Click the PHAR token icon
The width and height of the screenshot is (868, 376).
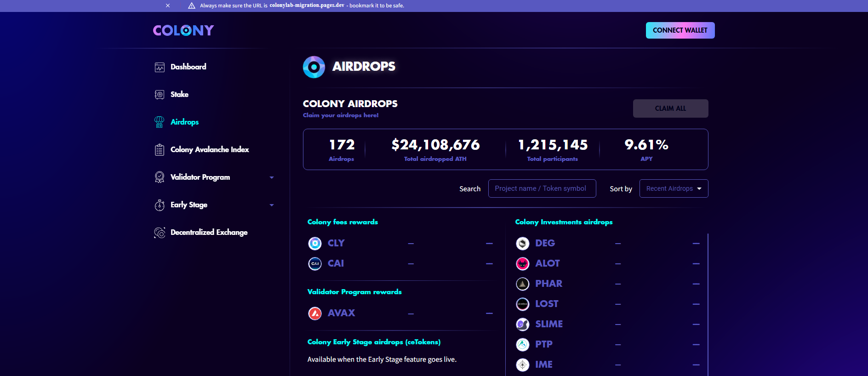click(x=523, y=284)
